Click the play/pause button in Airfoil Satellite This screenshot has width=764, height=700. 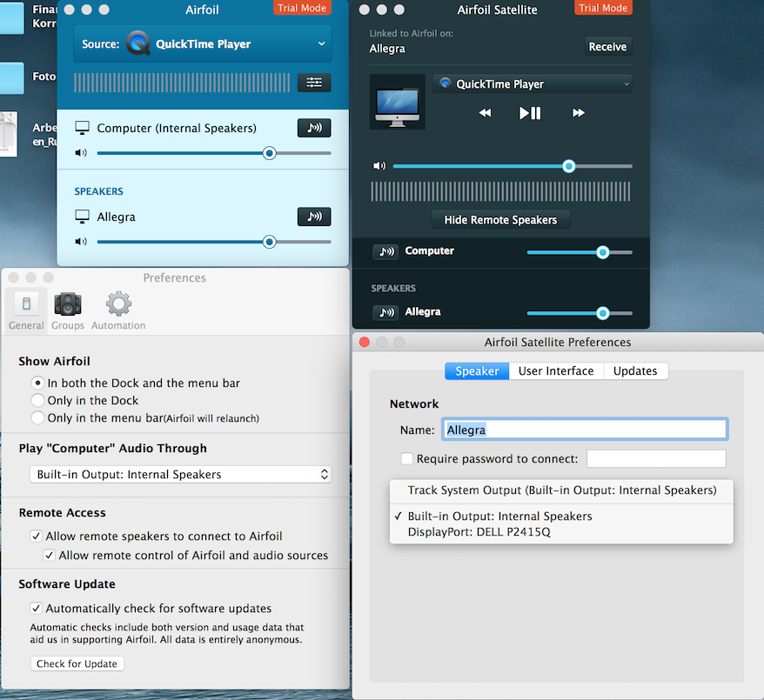530,113
